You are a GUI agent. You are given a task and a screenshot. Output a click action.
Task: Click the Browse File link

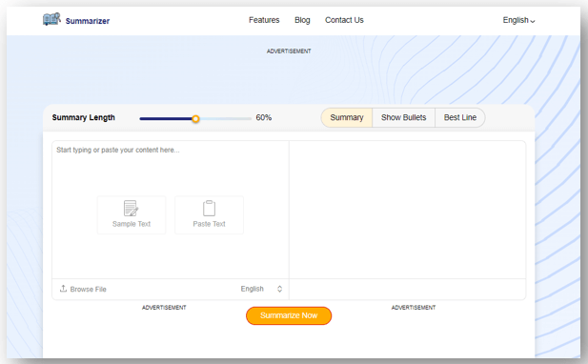coord(88,289)
